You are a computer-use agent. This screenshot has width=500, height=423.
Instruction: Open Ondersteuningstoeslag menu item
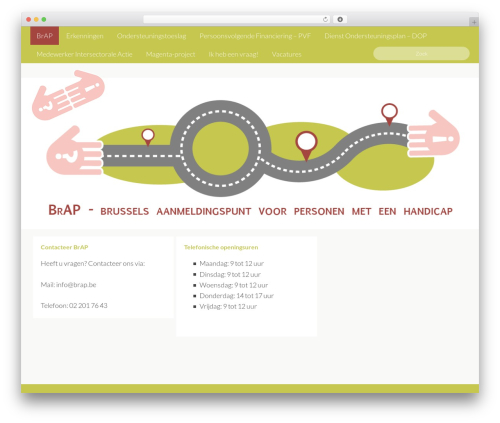click(x=151, y=36)
